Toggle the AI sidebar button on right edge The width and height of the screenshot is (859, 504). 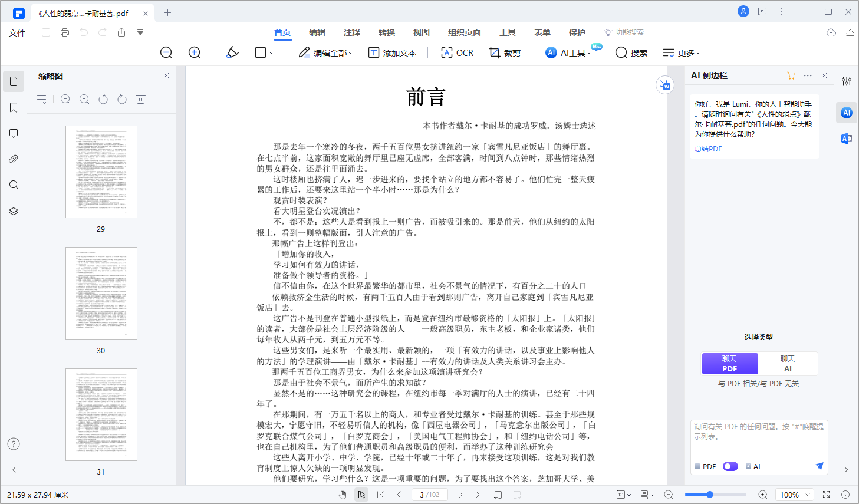(x=847, y=113)
